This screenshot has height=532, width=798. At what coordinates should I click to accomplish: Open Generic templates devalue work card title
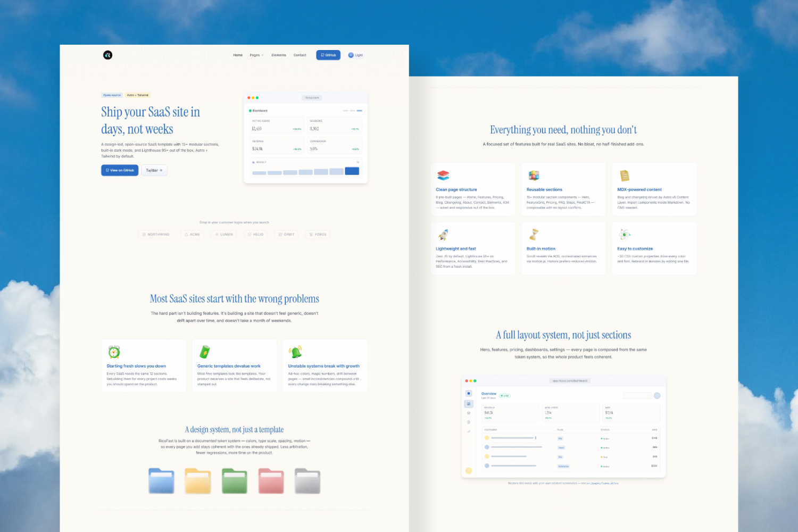pyautogui.click(x=229, y=366)
